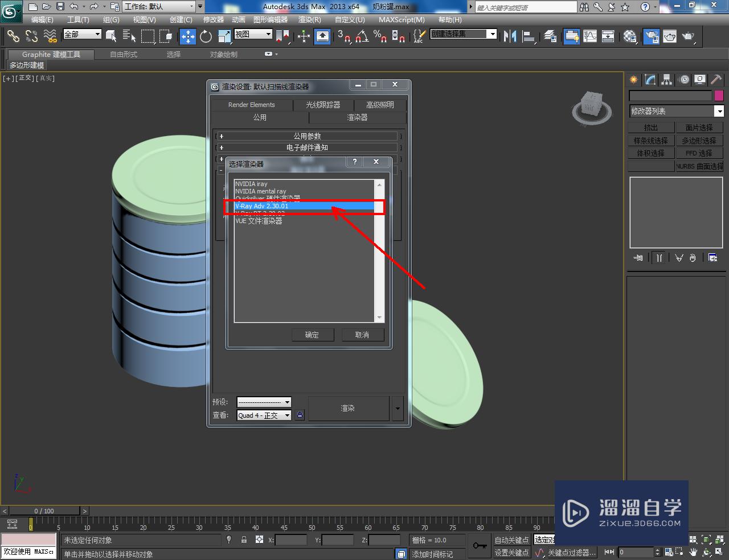Toggle Show End Result in modifier panel
The width and height of the screenshot is (729, 560).
pos(659,258)
